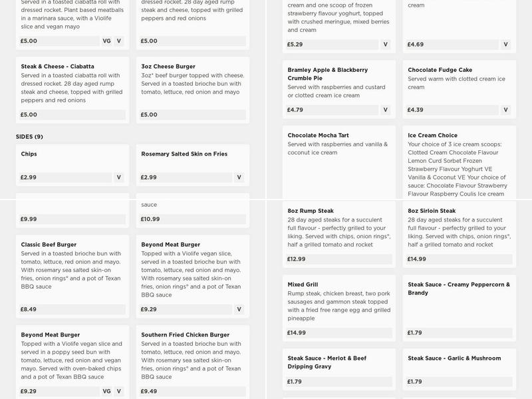Image resolution: width=532 pixels, height=399 pixels.
Task: Toggle the V badge on Rosemary Salted Skin on Fries
Action: click(238, 176)
